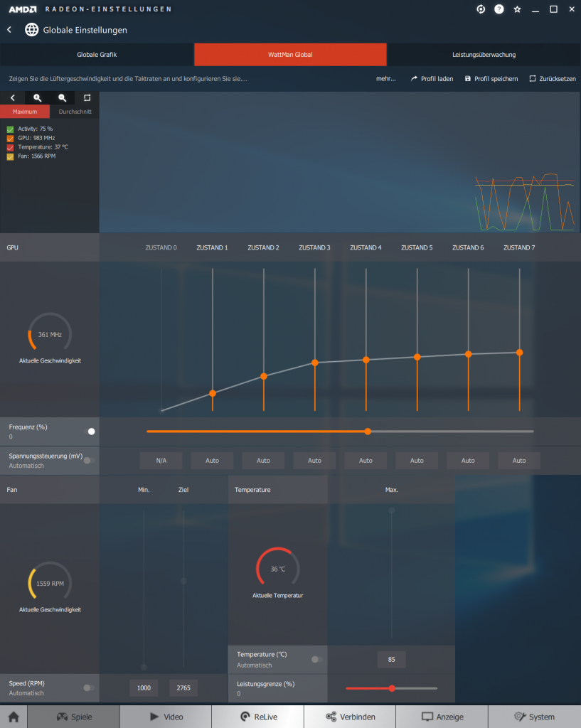Switch to the Globale Grafik tab
The height and width of the screenshot is (728, 581).
[97, 54]
